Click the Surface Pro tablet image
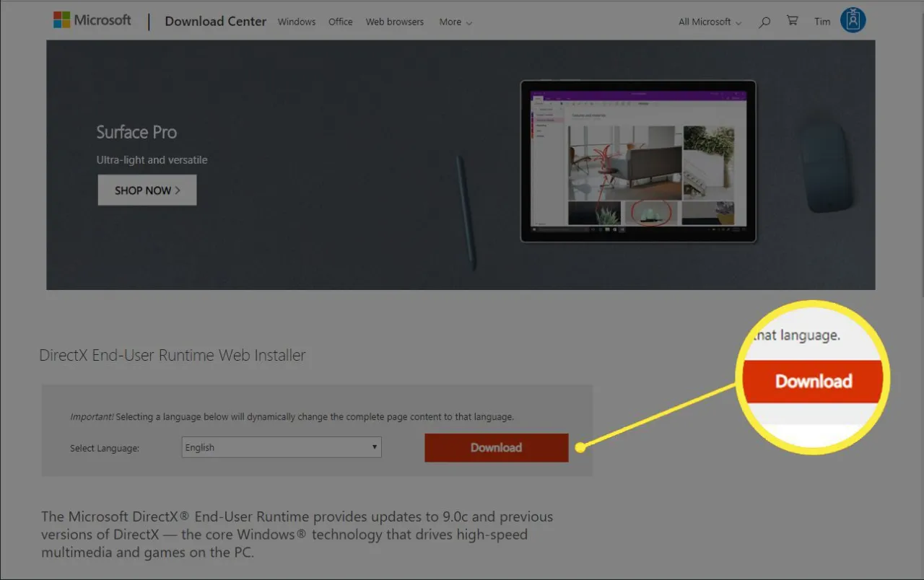 (x=638, y=162)
